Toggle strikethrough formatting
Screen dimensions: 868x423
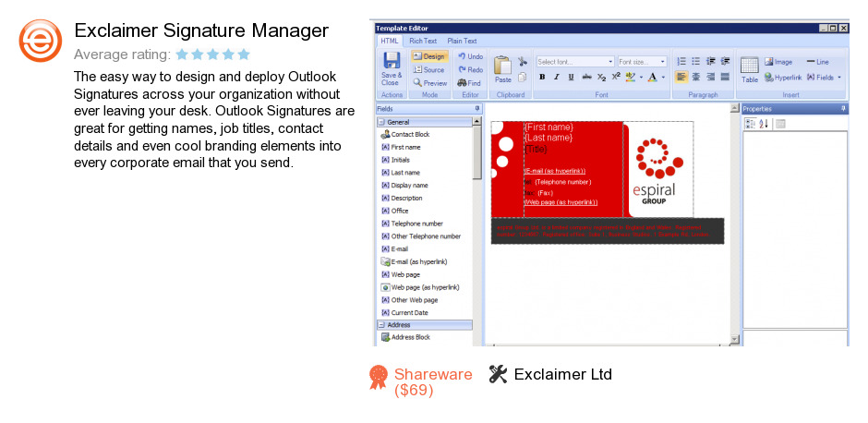click(x=586, y=77)
